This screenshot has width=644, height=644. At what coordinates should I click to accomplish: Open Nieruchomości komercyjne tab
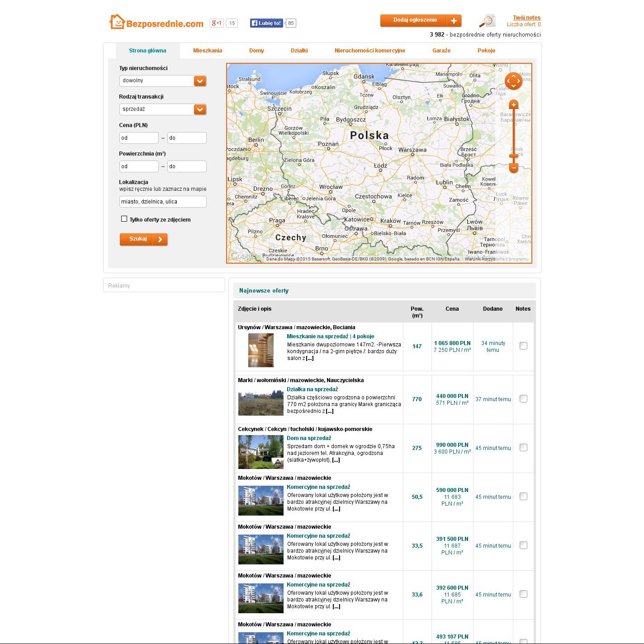click(369, 51)
